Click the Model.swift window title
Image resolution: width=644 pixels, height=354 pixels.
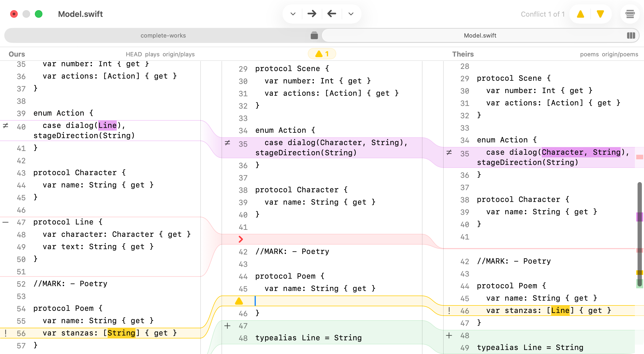80,14
